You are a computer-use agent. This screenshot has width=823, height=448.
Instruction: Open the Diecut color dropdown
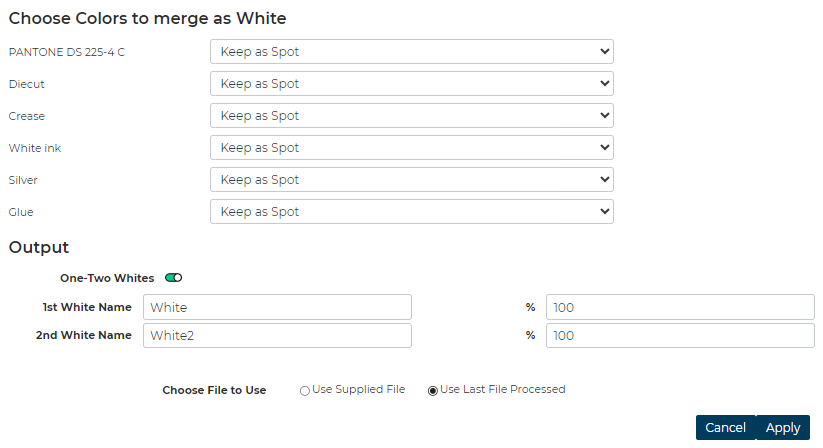411,84
